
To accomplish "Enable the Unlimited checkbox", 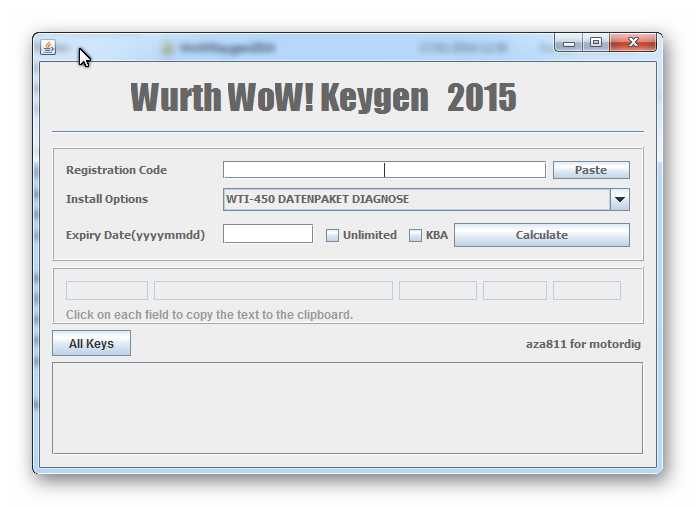I will pos(332,235).
